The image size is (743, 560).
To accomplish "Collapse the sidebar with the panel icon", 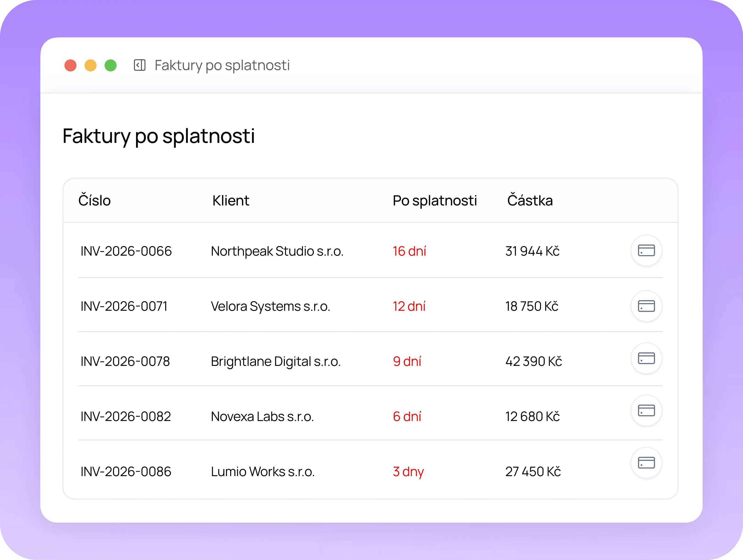I will [139, 65].
